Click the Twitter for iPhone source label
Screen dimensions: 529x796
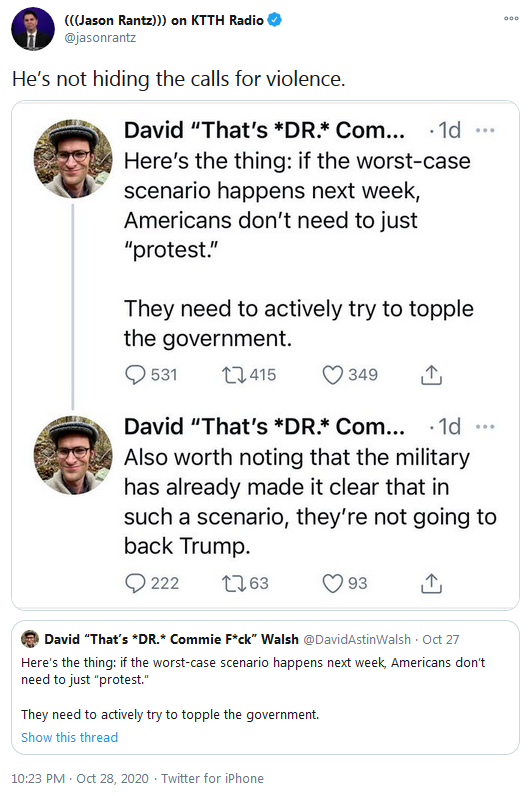point(212,778)
